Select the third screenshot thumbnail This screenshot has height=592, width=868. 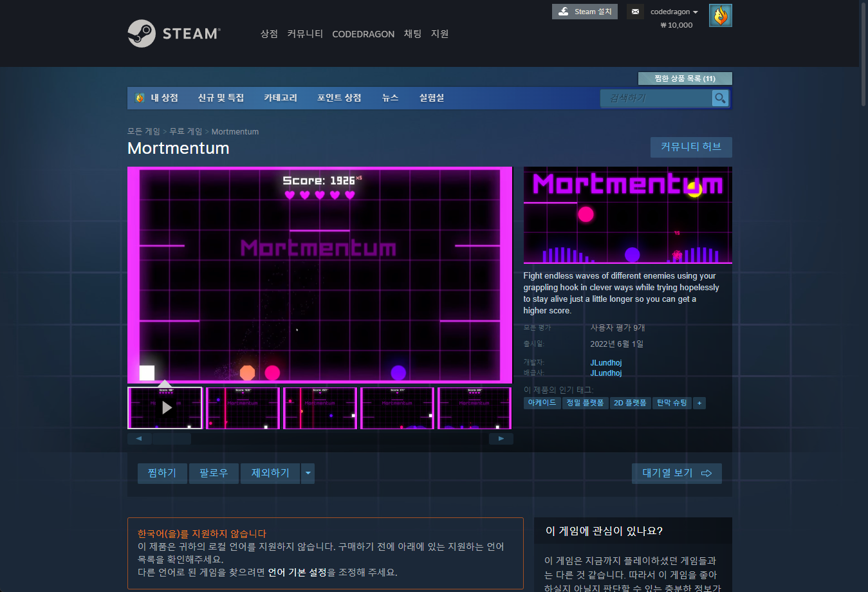click(320, 407)
